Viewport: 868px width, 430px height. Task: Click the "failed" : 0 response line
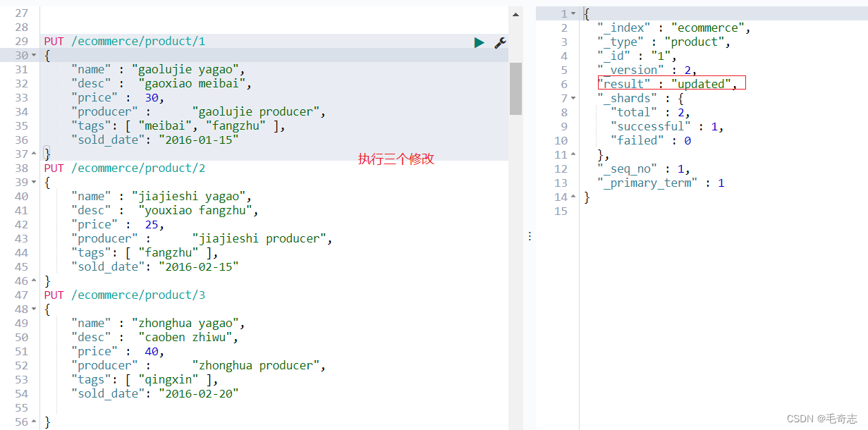(650, 141)
